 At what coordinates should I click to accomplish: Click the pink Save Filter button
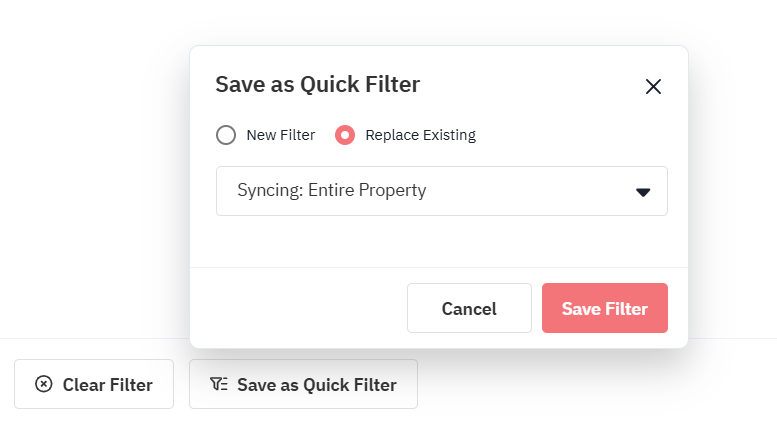604,308
